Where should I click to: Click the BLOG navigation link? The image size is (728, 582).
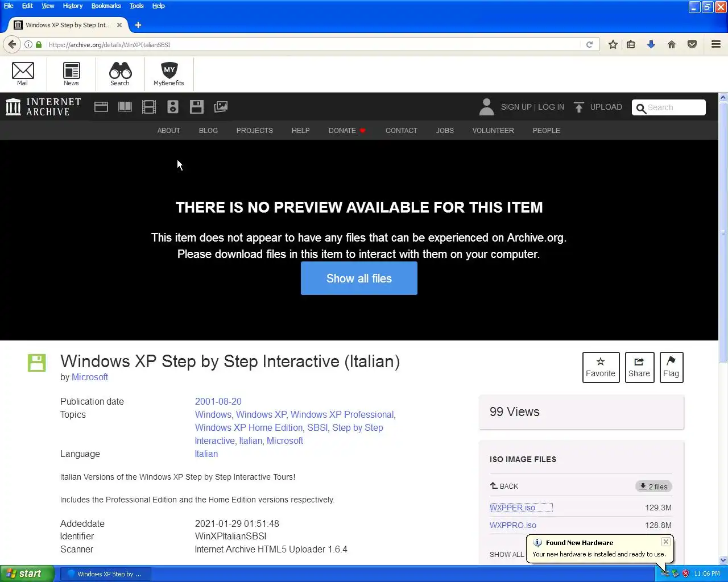208,131
